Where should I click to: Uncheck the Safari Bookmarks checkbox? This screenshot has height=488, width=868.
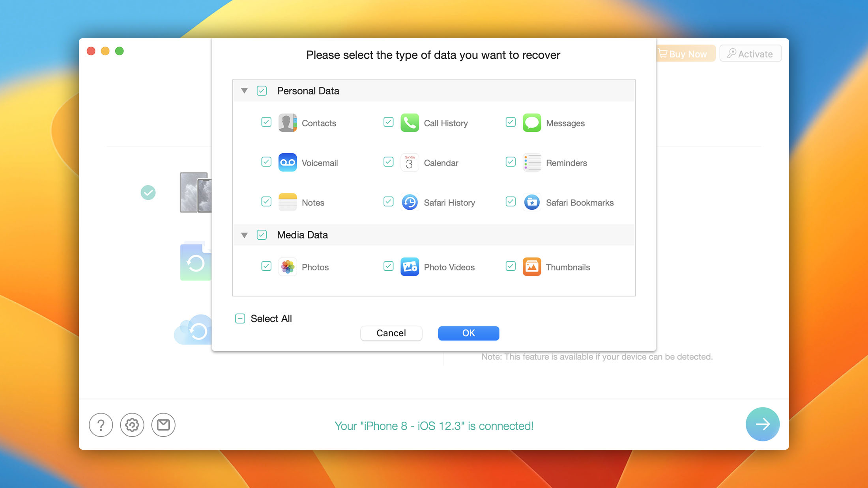coord(511,202)
